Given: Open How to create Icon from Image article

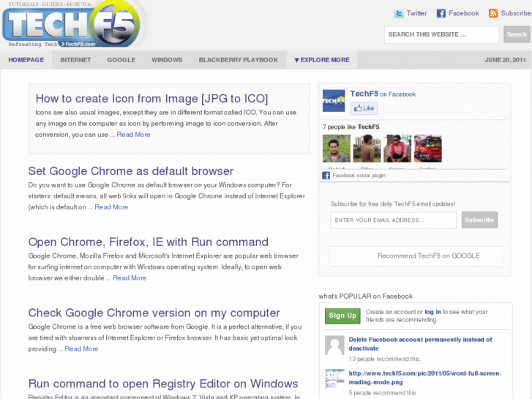Looking at the screenshot, I should click(x=151, y=99).
